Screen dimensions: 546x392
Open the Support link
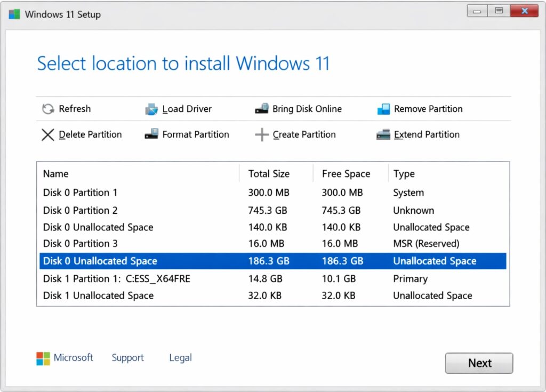coord(127,358)
